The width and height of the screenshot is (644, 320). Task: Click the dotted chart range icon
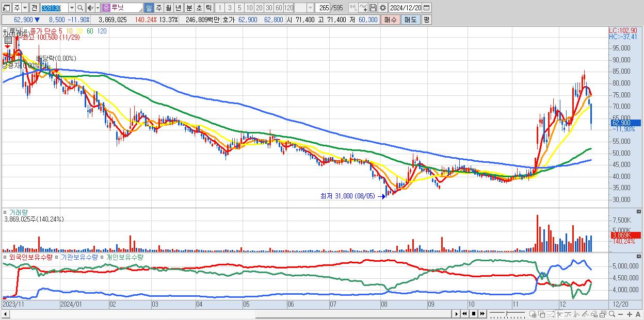(x=550, y=314)
